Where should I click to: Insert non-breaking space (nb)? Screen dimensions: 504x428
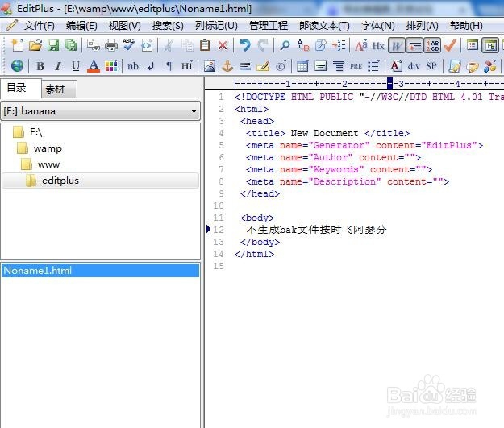pos(133,66)
